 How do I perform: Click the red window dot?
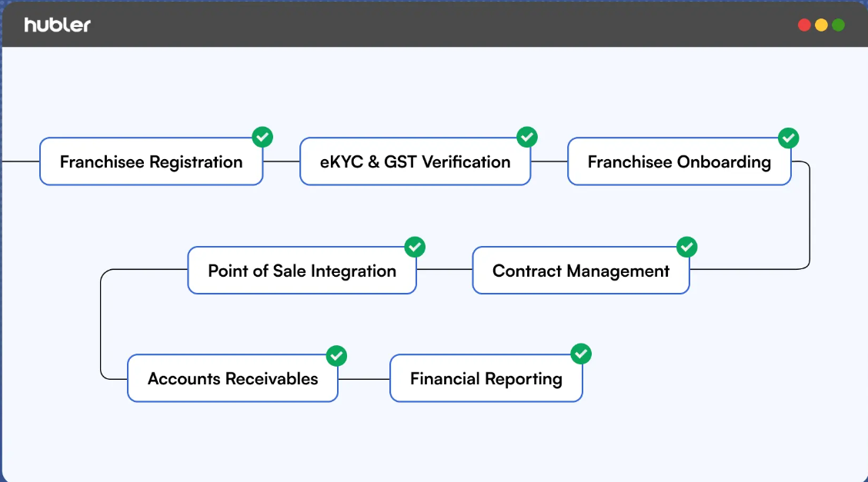coord(804,25)
